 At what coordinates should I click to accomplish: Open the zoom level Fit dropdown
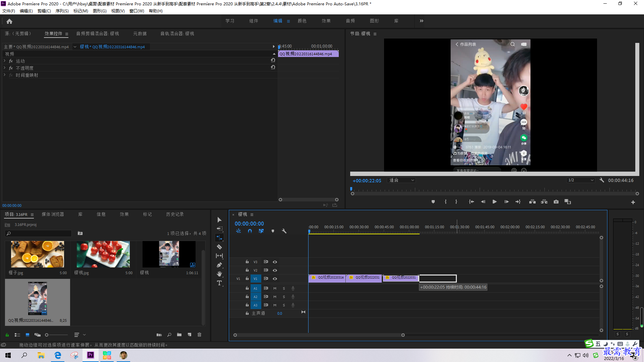point(401,180)
